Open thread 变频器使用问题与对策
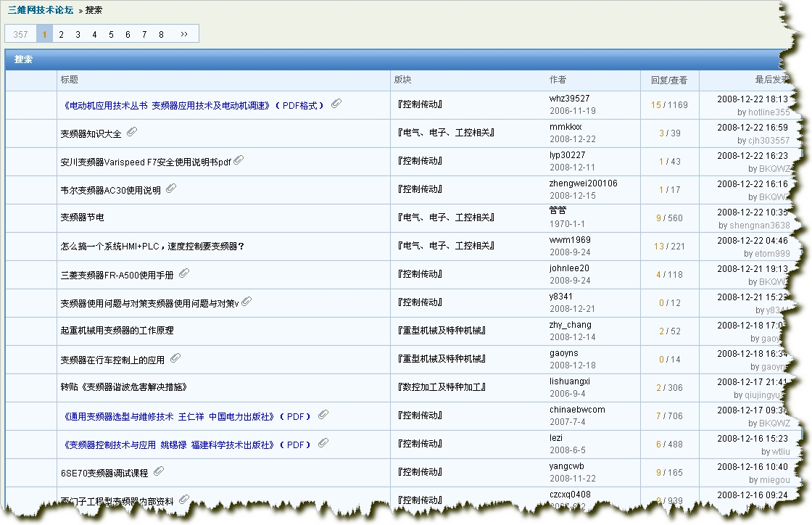812x525 pixels. coord(149,303)
